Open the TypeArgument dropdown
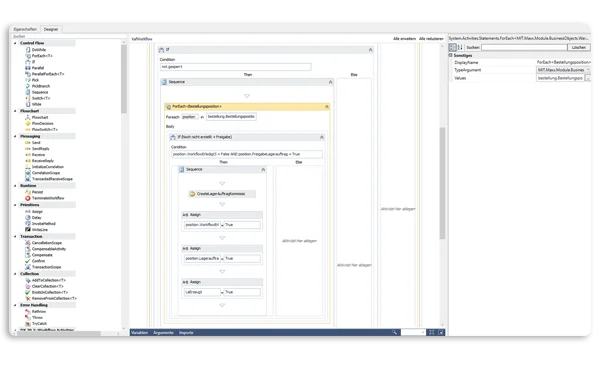The height and width of the screenshot is (366, 600). click(x=588, y=70)
